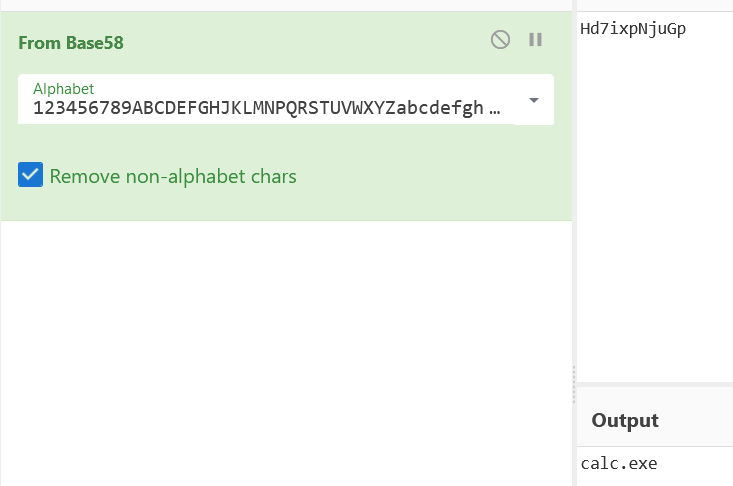Disable the From Base58 operation
This screenshot has height=486, width=733.
(500, 40)
